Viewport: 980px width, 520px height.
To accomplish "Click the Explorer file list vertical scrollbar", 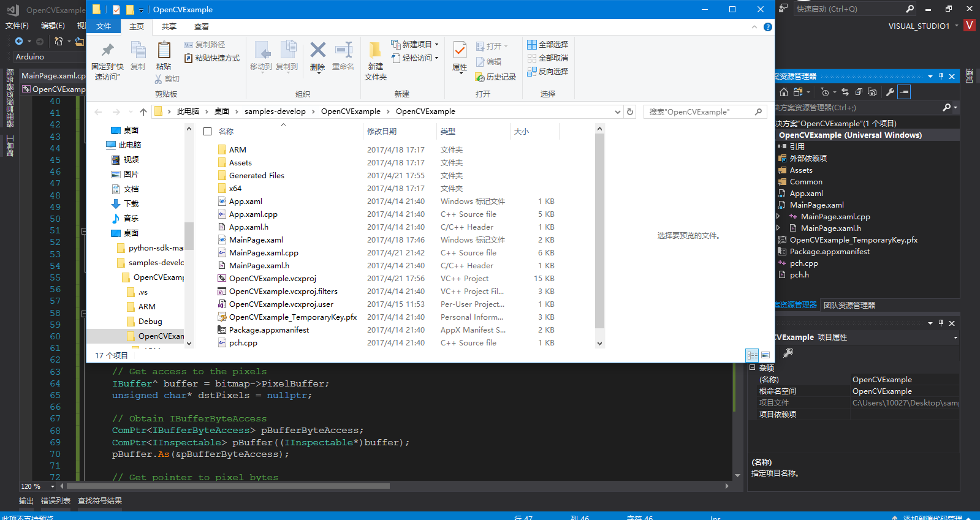I will coord(599,230).
